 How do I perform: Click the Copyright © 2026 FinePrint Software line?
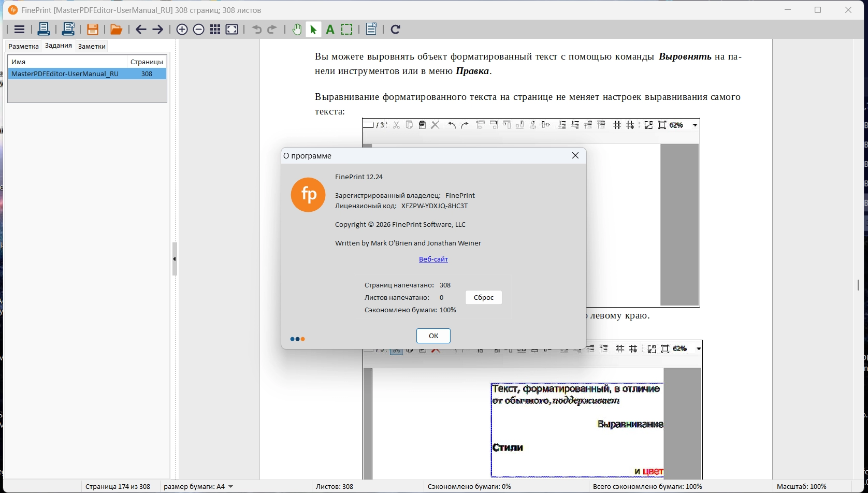pos(400,225)
